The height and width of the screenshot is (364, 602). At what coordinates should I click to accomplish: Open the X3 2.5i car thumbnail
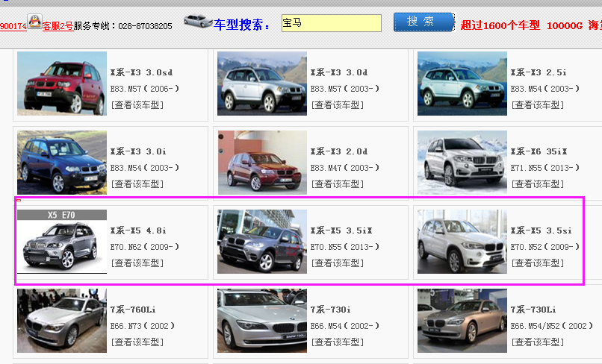point(462,84)
